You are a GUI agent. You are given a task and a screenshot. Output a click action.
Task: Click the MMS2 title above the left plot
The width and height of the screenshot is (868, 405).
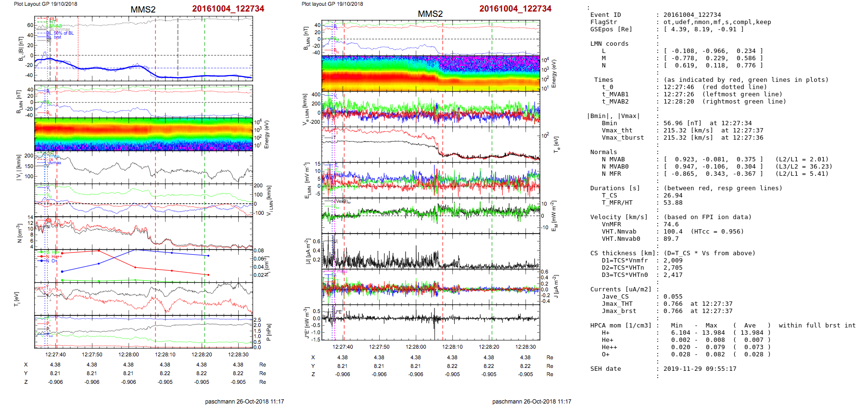pos(143,10)
